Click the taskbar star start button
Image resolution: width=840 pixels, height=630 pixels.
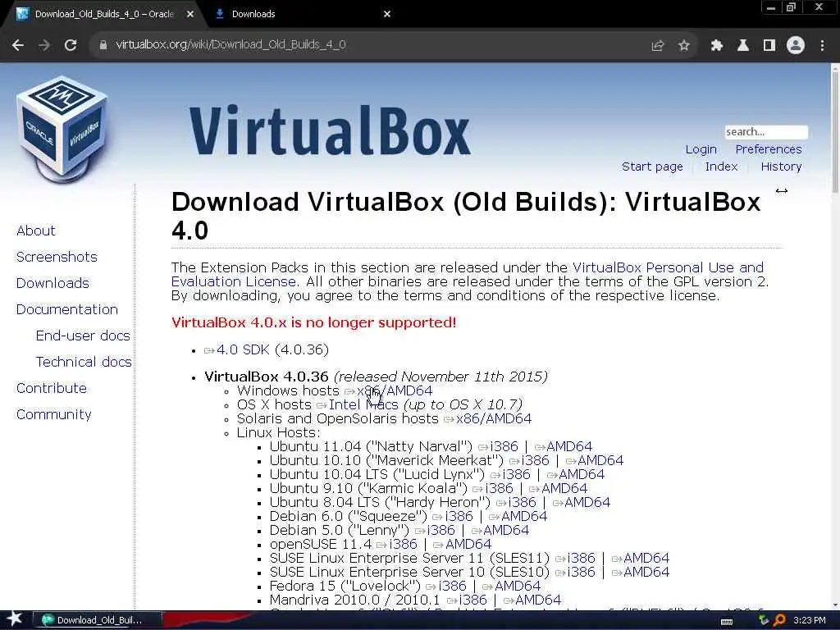pyautogui.click(x=15, y=619)
